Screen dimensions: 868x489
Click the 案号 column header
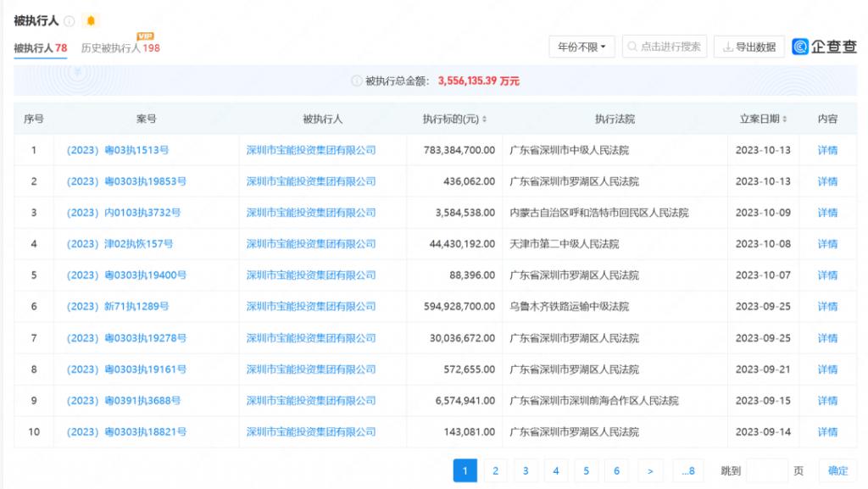(x=146, y=119)
